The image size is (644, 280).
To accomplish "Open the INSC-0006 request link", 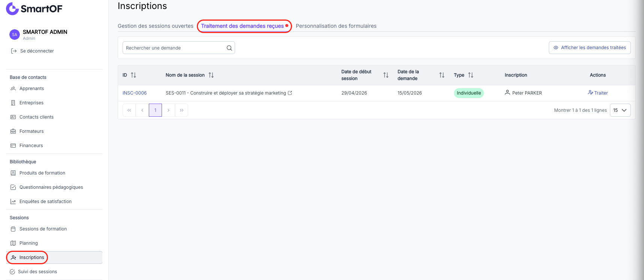I will [x=135, y=93].
